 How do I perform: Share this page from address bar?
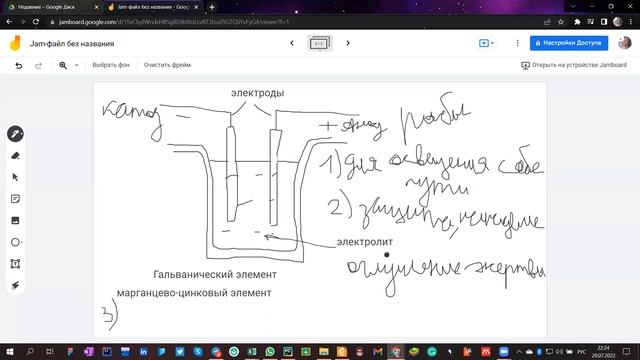pos(547,22)
